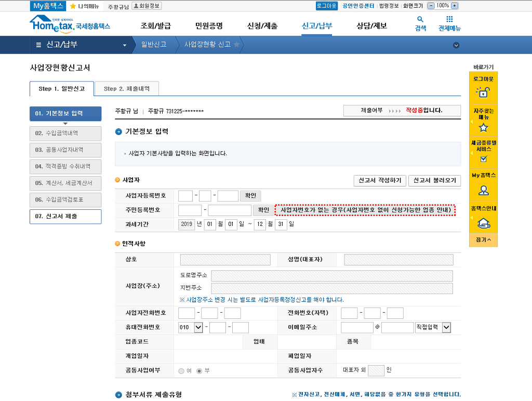Screen dimensions: 532x401
Task: Open My홈택스 person icon in sidebar
Action: coord(483,190)
